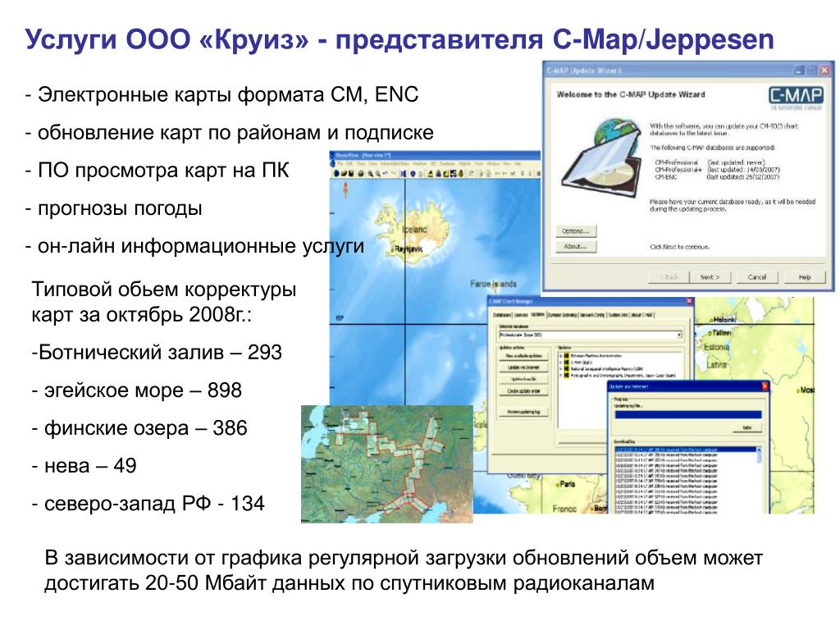This screenshot has width=840, height=630.
Task: Click the disabled Back button in the wizard
Action: tap(668, 277)
